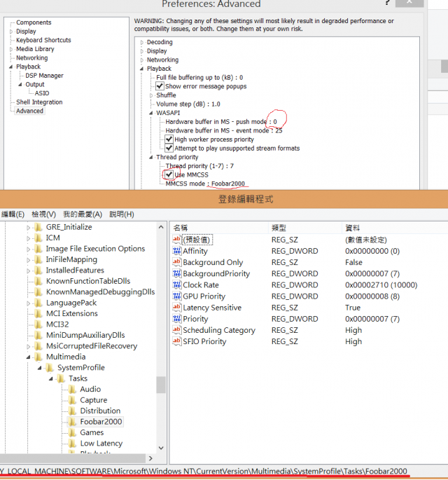Click the Scheduling Category string icon

[177, 330]
